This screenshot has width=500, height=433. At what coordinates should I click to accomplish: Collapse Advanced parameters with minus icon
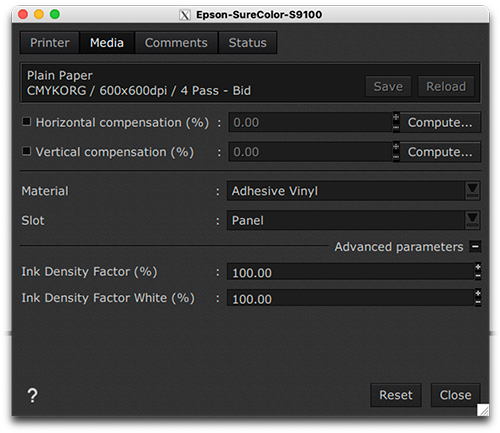(x=475, y=247)
